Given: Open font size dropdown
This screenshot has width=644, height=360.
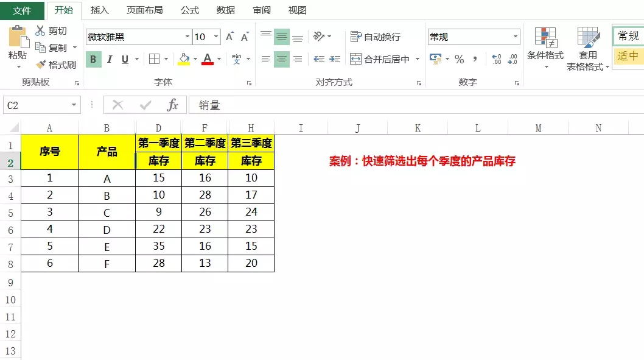Looking at the screenshot, I should coord(216,37).
